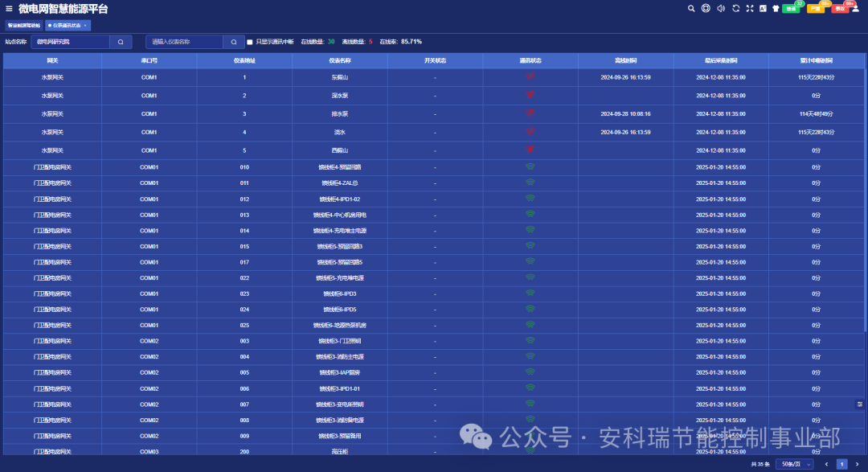Viewport: 868px width, 472px height.
Task: Click the red offline icon in address 4 row
Action: [x=530, y=131]
